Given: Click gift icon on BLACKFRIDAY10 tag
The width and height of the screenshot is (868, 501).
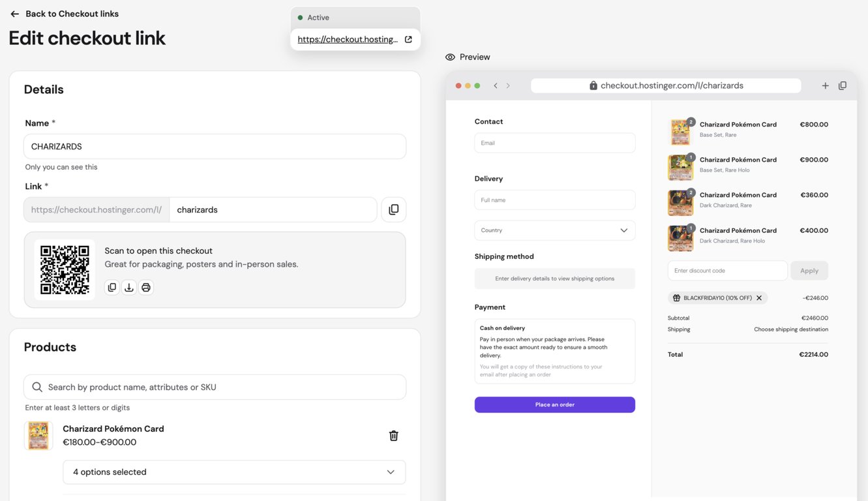Looking at the screenshot, I should (677, 297).
